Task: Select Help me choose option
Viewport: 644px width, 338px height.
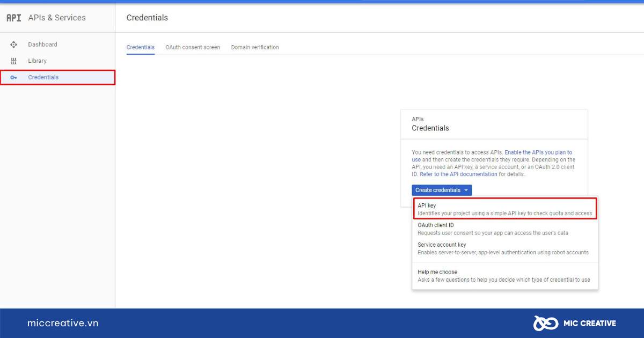Action: click(x=505, y=276)
